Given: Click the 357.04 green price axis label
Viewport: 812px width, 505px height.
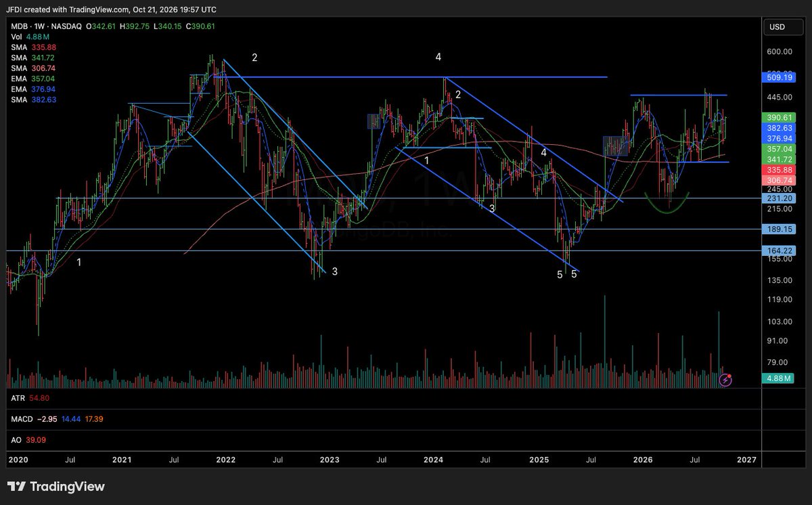Looking at the screenshot, I should click(x=780, y=148).
